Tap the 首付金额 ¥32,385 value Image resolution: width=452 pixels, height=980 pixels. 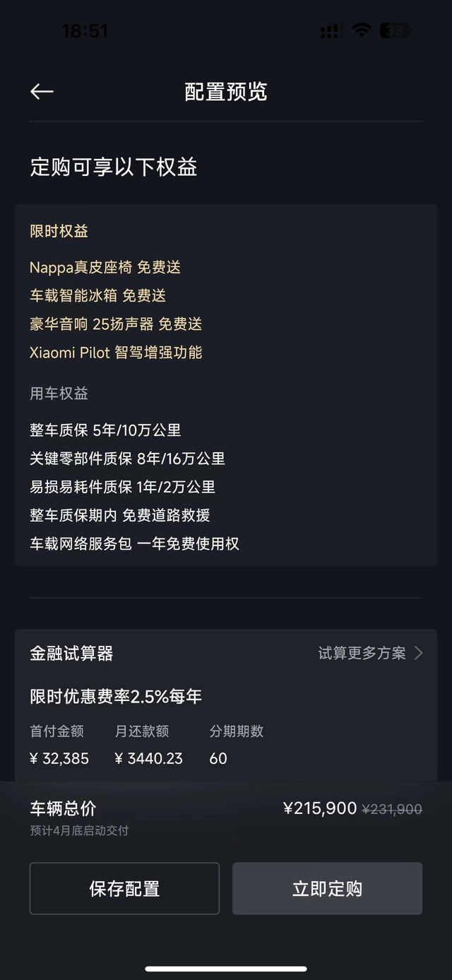pos(59,758)
